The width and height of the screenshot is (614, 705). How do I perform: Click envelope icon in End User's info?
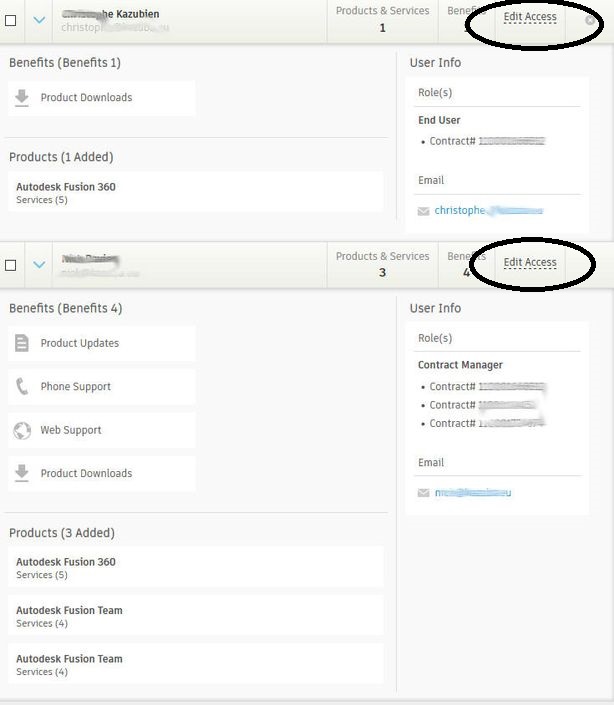[x=424, y=211]
